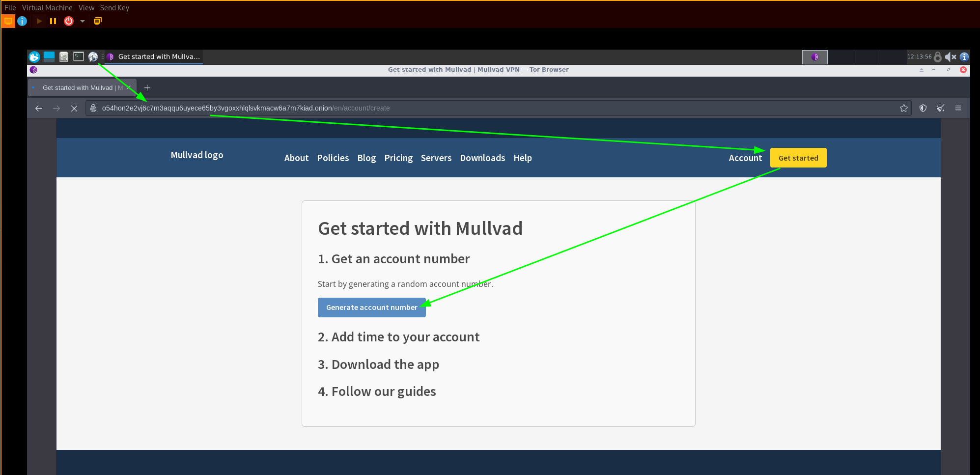Viewport: 980px width, 475px height.
Task: Maximize the Tor Browser window
Action: tap(949, 70)
